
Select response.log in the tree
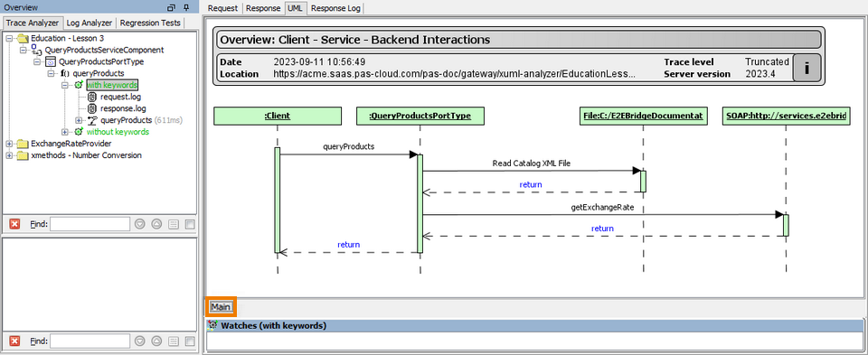tap(123, 108)
